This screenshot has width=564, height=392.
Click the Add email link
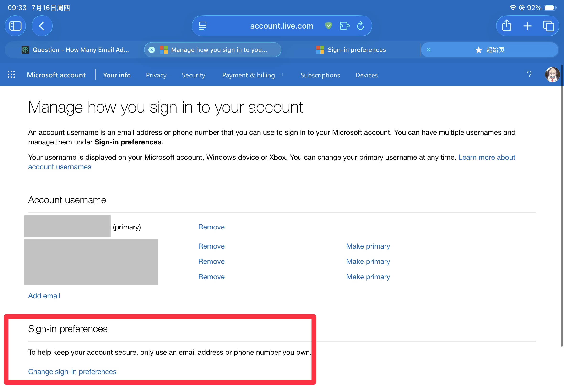pos(44,296)
